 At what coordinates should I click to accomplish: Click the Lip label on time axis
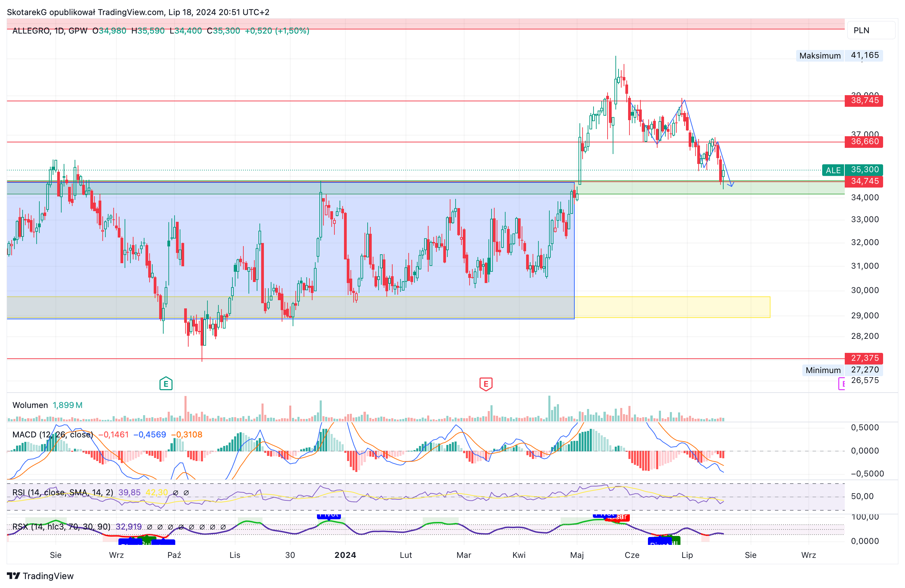[x=687, y=555]
